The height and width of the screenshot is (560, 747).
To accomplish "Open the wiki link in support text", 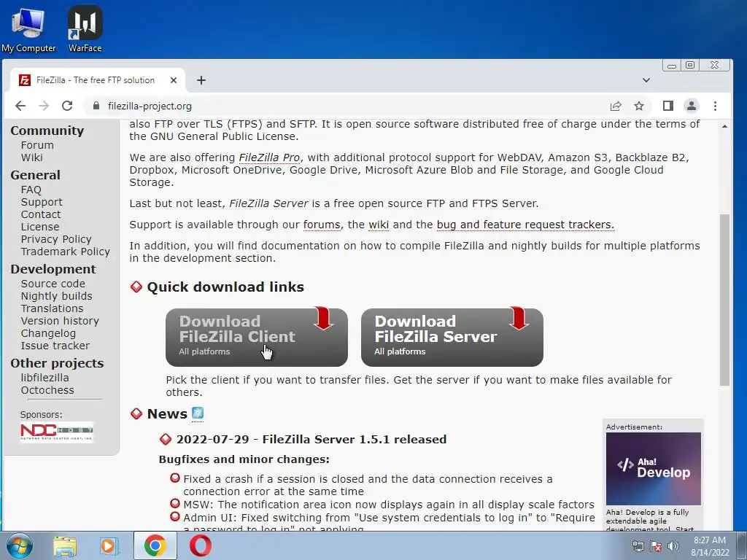I will click(379, 225).
